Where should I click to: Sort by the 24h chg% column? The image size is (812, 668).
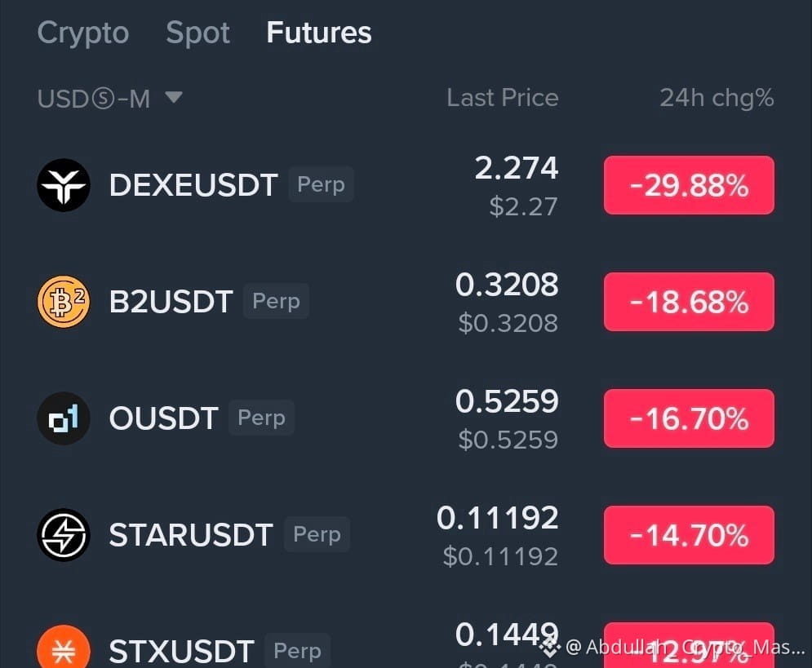click(x=717, y=98)
